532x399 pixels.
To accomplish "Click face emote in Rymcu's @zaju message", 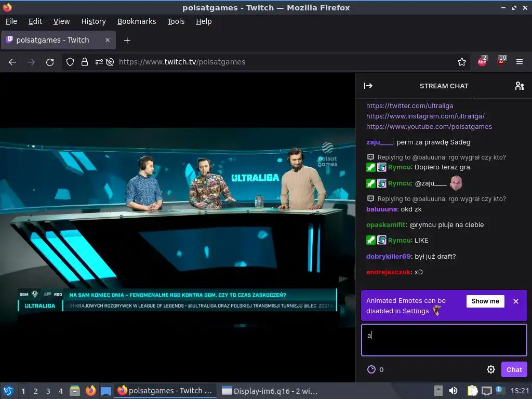I will click(x=456, y=183).
